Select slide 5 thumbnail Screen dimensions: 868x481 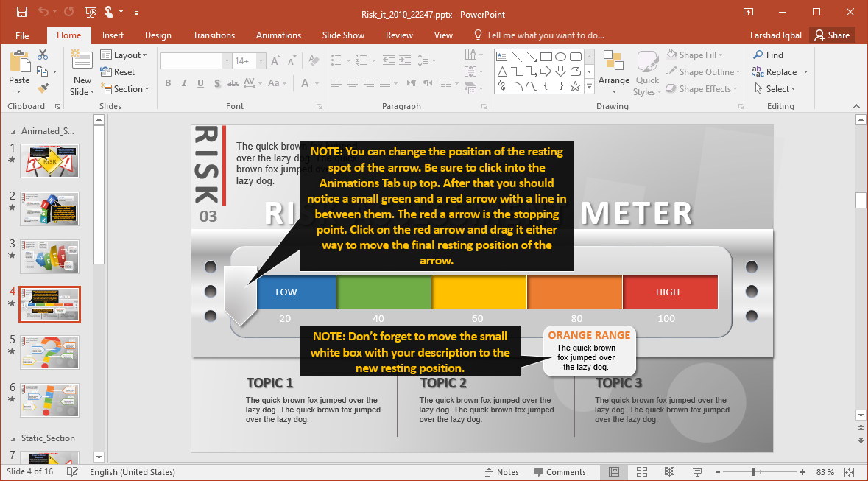tap(50, 353)
